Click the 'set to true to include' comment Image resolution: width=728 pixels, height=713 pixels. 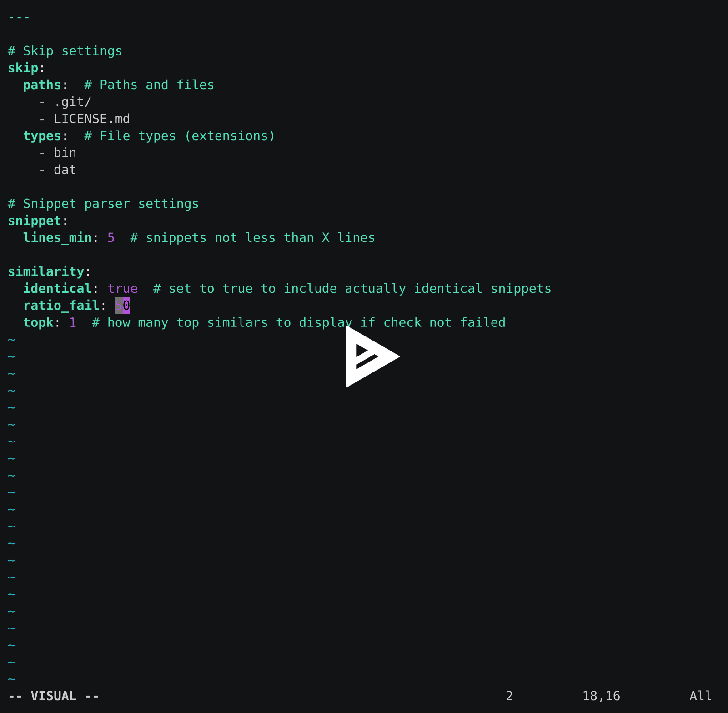tap(352, 289)
